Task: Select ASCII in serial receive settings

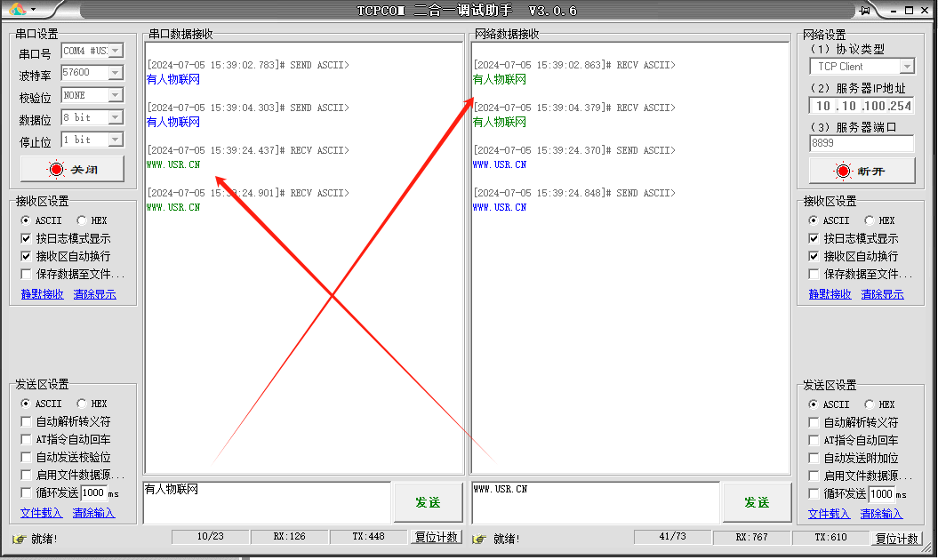Action: coord(25,220)
